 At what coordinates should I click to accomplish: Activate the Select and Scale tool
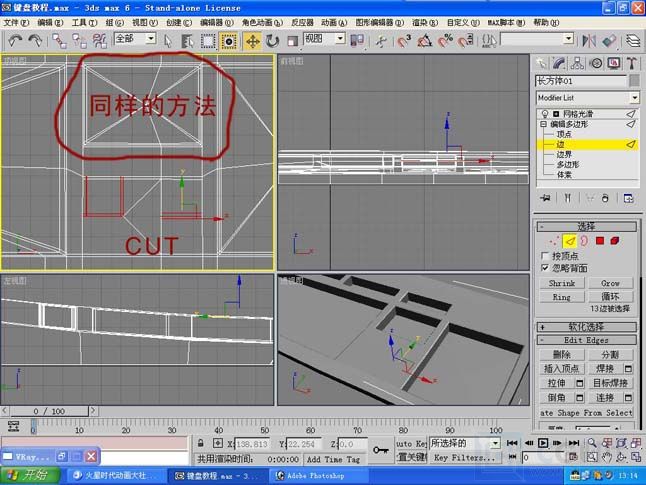(x=292, y=41)
